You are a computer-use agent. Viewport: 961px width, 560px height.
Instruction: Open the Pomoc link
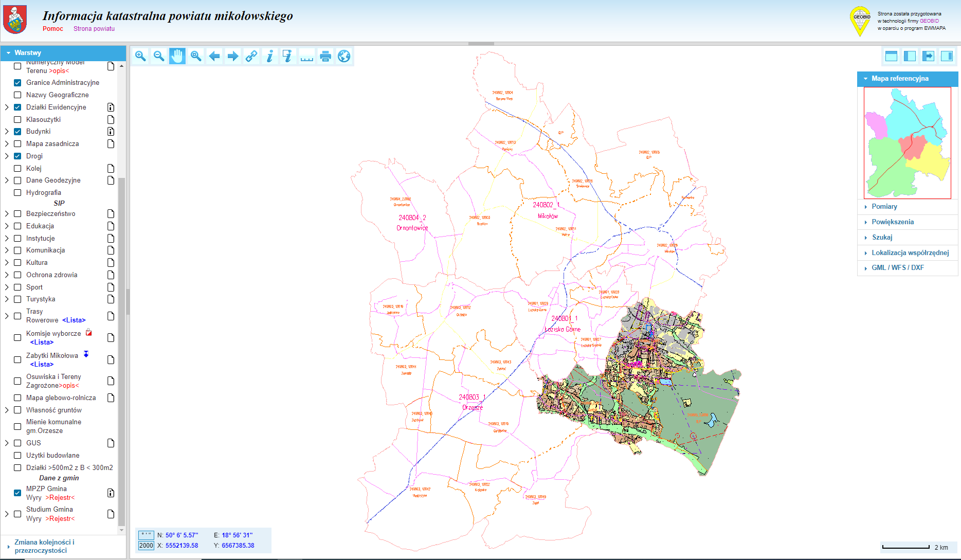point(53,29)
